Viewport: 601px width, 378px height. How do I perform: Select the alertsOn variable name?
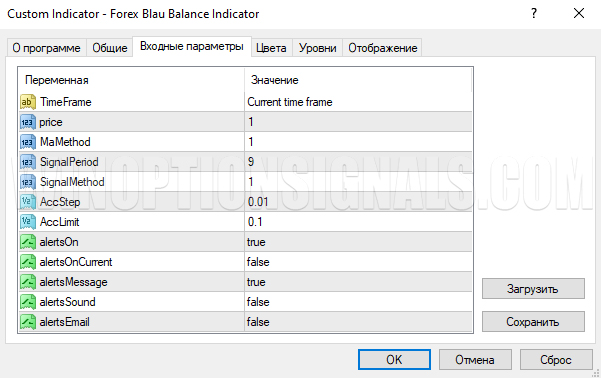59,242
